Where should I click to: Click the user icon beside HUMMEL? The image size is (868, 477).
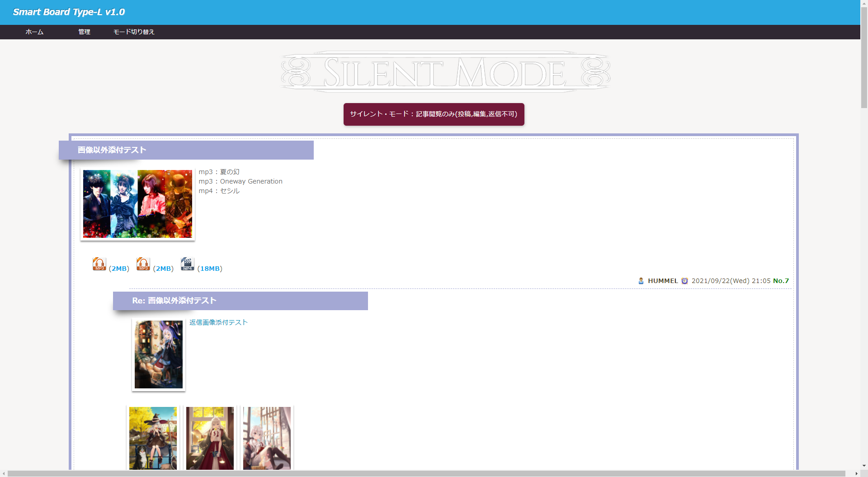pos(641,281)
